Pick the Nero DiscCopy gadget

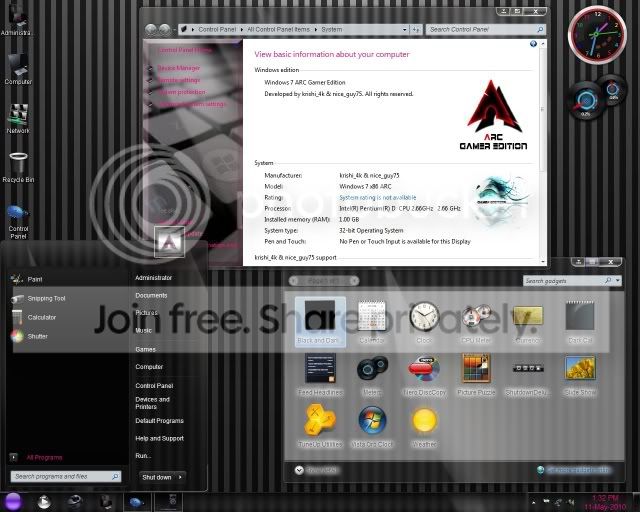(x=424, y=374)
